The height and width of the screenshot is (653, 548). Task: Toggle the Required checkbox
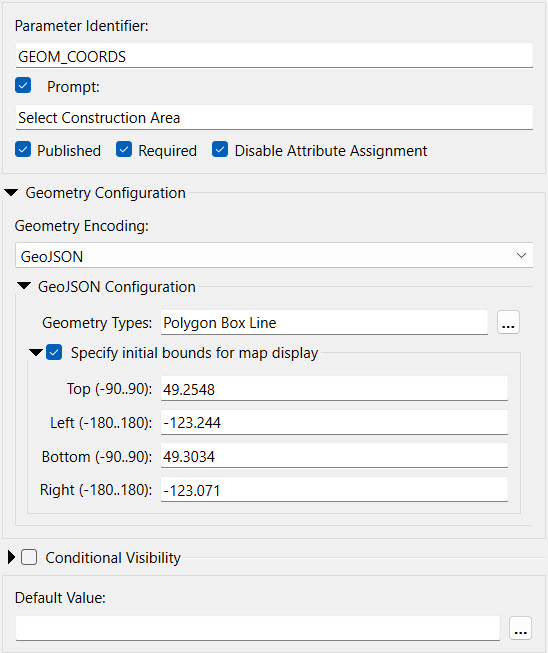click(124, 150)
